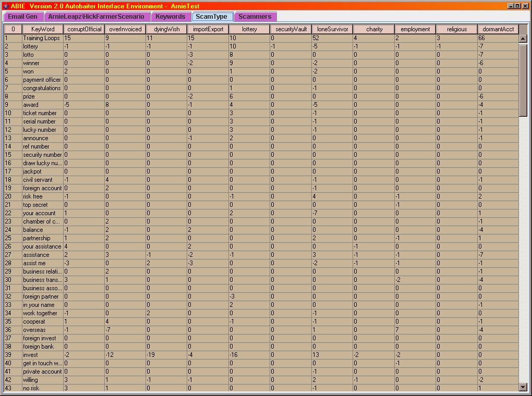The width and height of the screenshot is (532, 396).
Task: Select the 'civil servant' keyword cell
Action: [x=43, y=180]
